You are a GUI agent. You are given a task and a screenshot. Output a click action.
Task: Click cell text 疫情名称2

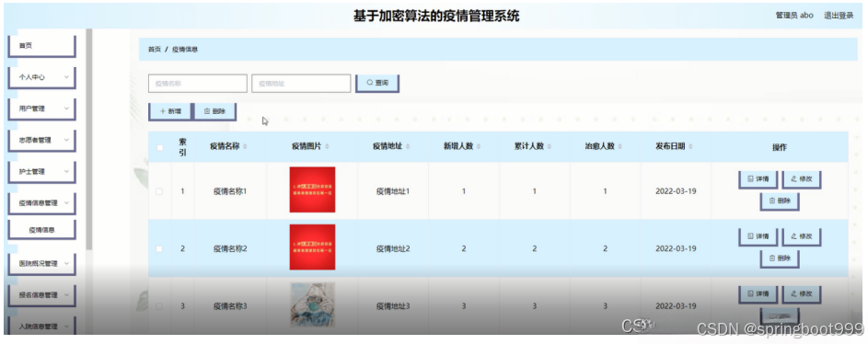[230, 249]
